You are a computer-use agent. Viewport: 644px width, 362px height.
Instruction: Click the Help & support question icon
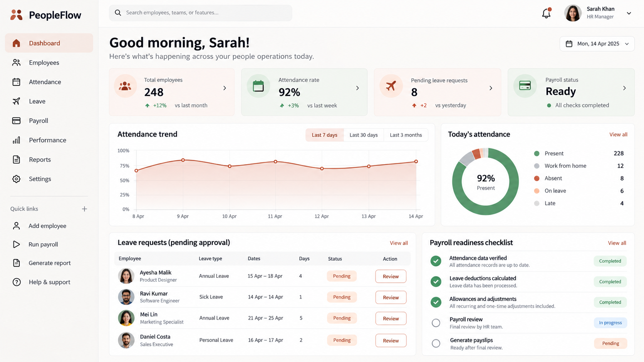pyautogui.click(x=17, y=282)
